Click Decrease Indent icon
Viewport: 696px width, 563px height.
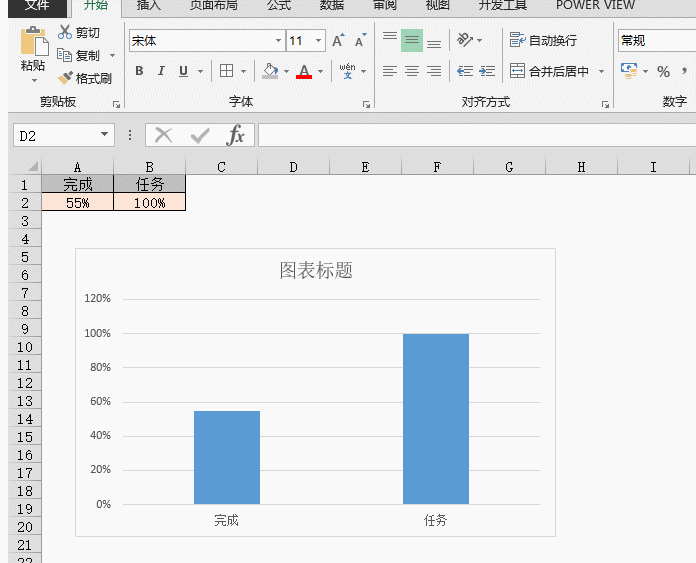pyautogui.click(x=465, y=71)
